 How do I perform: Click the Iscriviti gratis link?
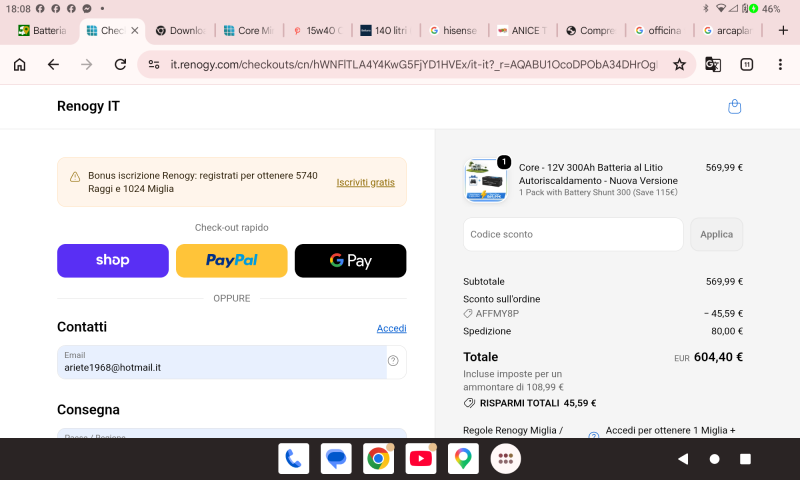point(365,182)
